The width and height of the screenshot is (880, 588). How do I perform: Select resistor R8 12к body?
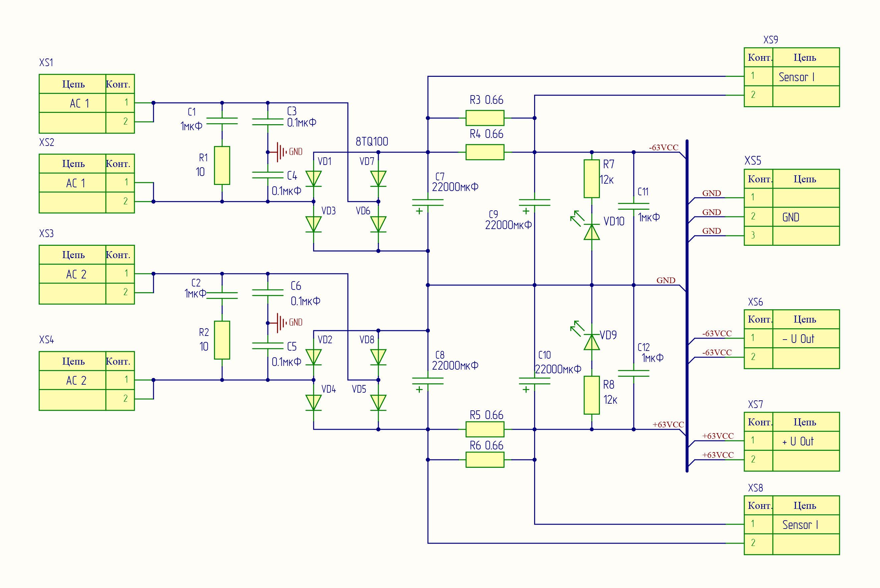point(592,395)
